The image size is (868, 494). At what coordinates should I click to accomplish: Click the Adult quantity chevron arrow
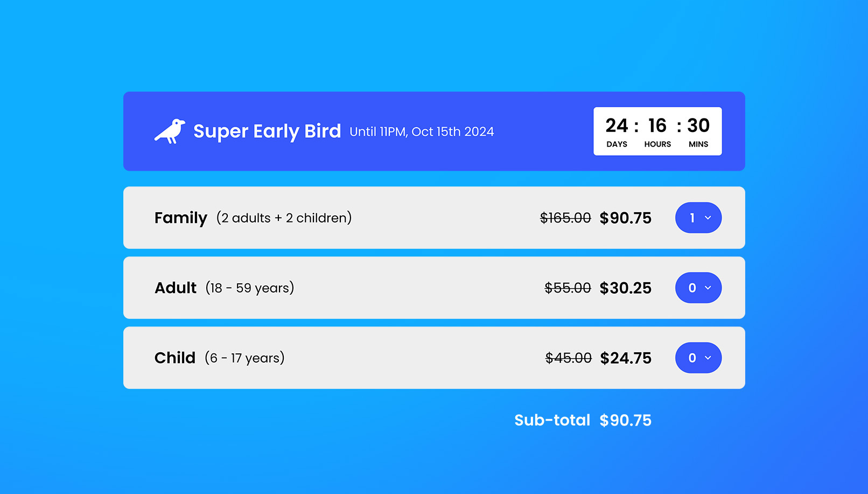tap(708, 288)
